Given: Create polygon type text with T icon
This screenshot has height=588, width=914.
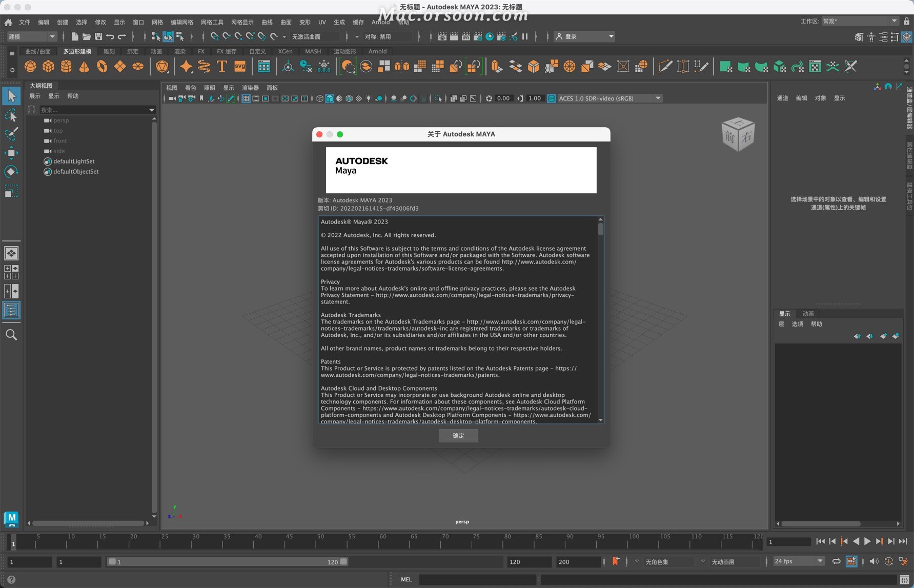Looking at the screenshot, I should coord(222,67).
